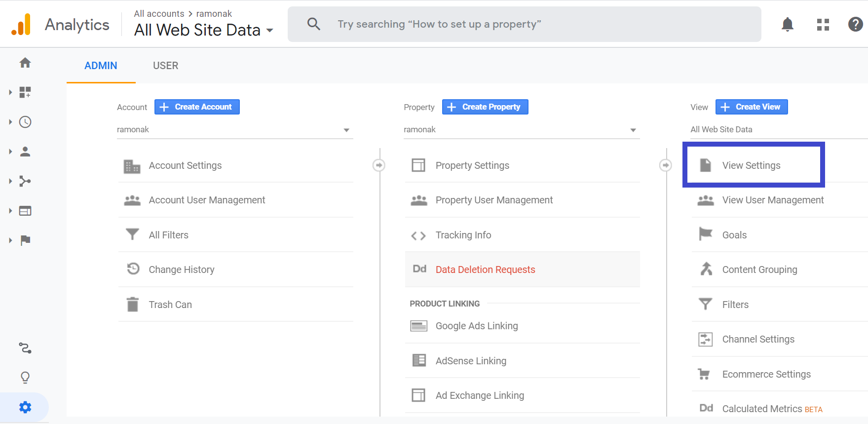This screenshot has height=424, width=868.
Task: Click the Ecommerce Settings cart icon
Action: click(704, 374)
